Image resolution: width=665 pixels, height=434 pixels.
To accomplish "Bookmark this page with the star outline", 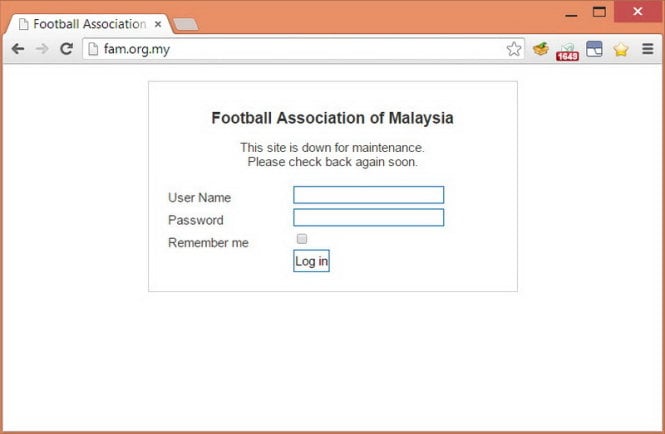I will coord(514,49).
